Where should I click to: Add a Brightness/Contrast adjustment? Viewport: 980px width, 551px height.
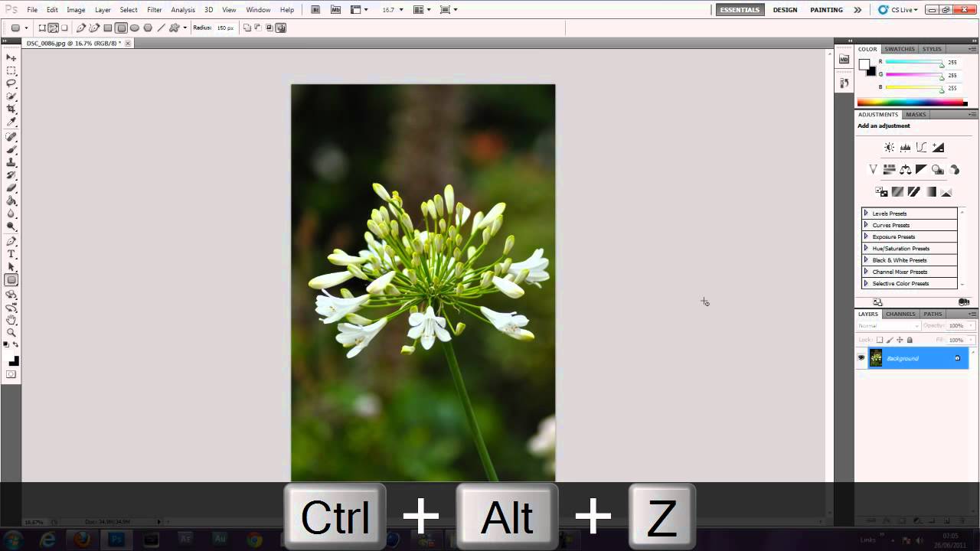(889, 148)
